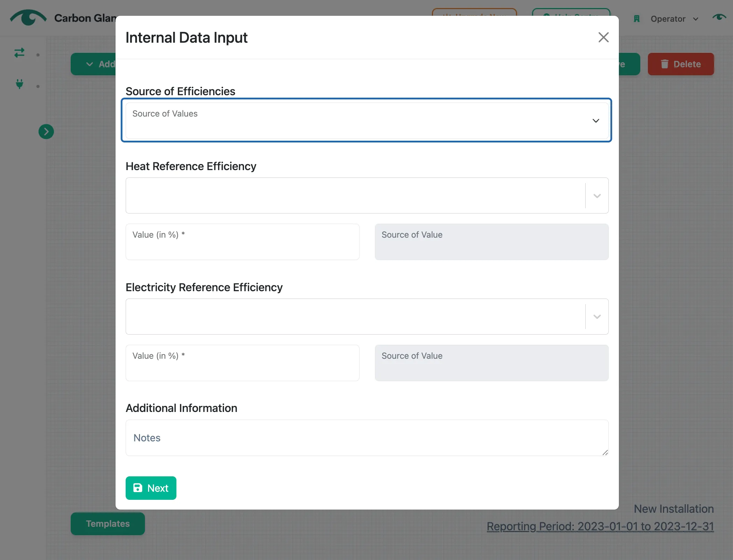Click the Next button
The height and width of the screenshot is (560, 733).
pyautogui.click(x=151, y=488)
